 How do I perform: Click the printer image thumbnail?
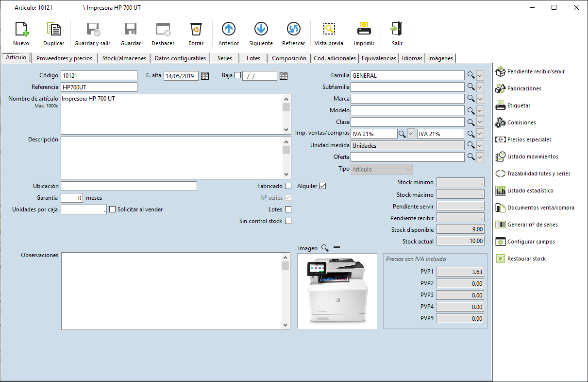click(337, 291)
